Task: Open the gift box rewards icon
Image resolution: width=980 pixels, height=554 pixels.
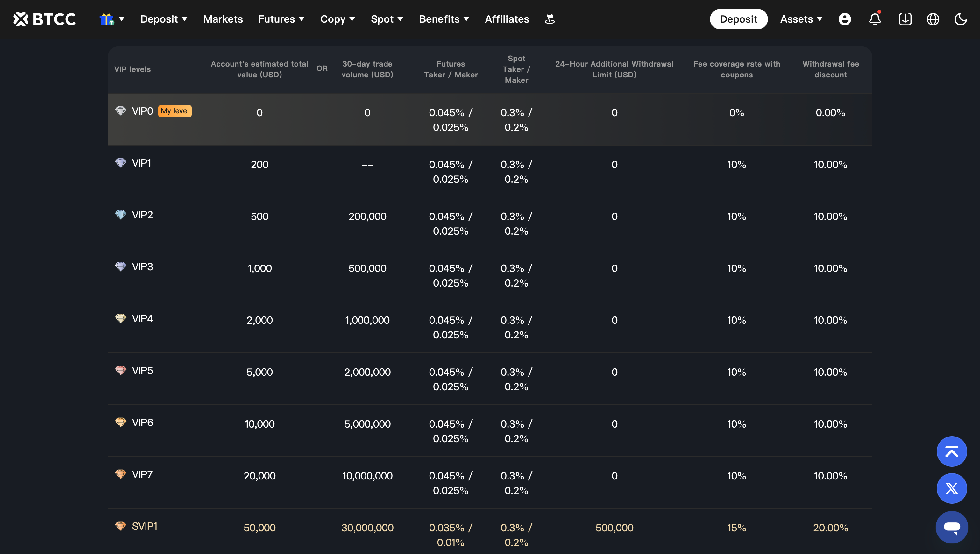Action: coord(107,19)
